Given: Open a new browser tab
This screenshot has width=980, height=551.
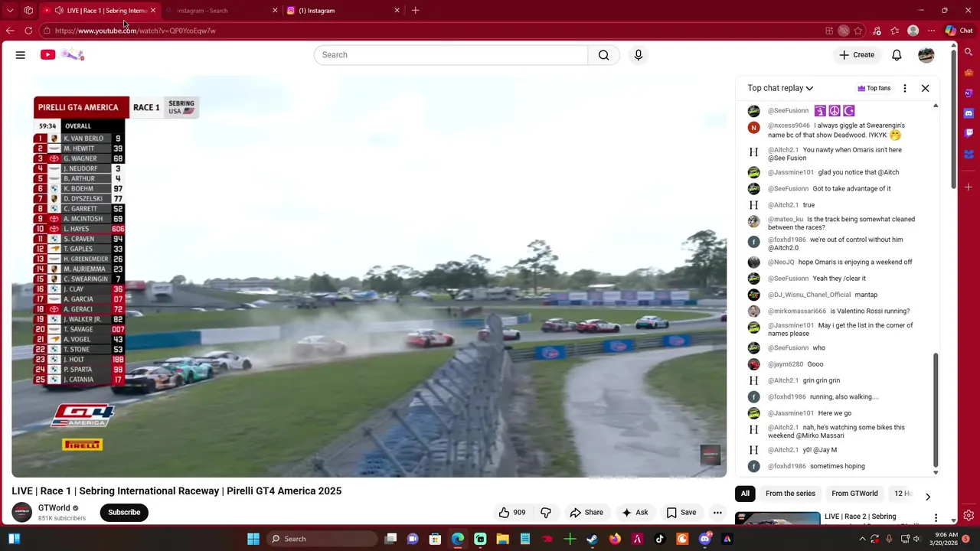Looking at the screenshot, I should [415, 11].
